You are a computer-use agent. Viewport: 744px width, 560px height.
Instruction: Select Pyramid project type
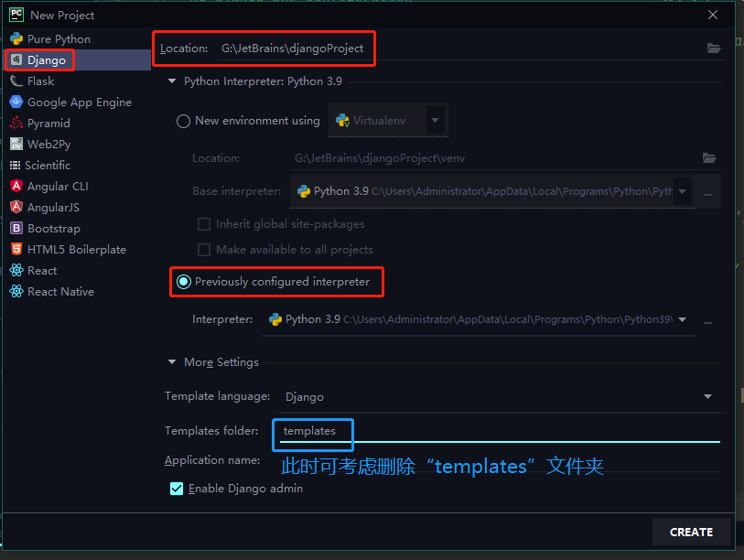click(78, 123)
